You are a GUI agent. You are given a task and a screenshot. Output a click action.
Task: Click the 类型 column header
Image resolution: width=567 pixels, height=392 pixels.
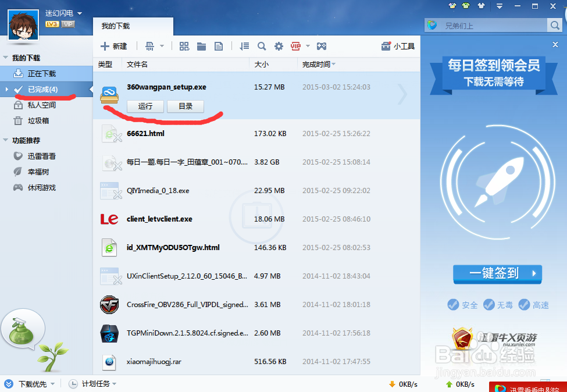[105, 65]
